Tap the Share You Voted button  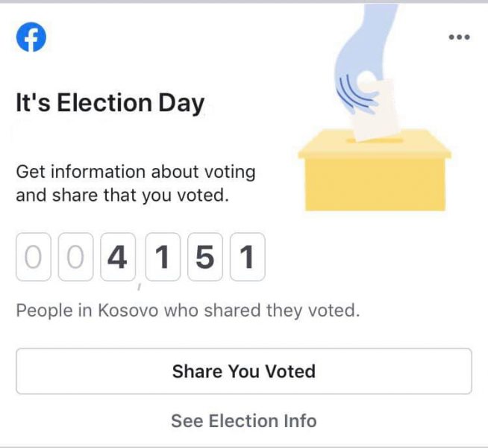pos(244,371)
